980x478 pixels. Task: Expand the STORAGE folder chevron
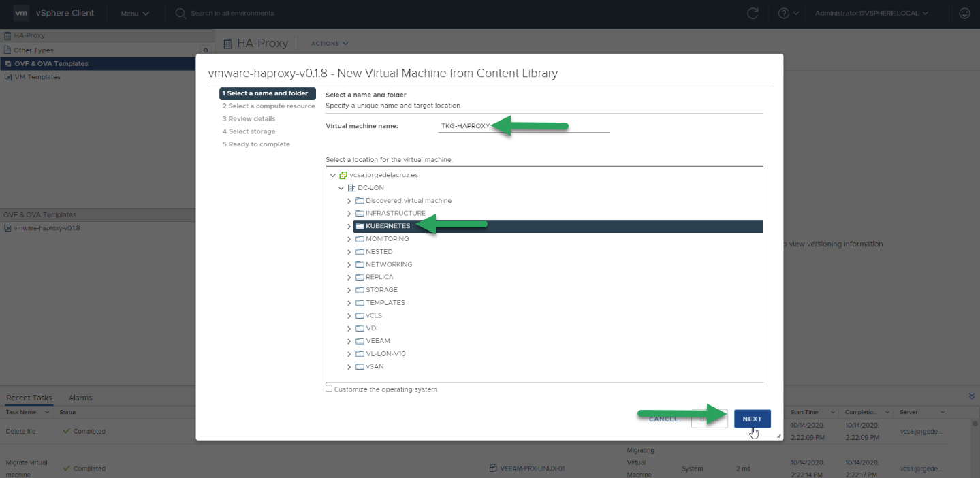(x=349, y=290)
